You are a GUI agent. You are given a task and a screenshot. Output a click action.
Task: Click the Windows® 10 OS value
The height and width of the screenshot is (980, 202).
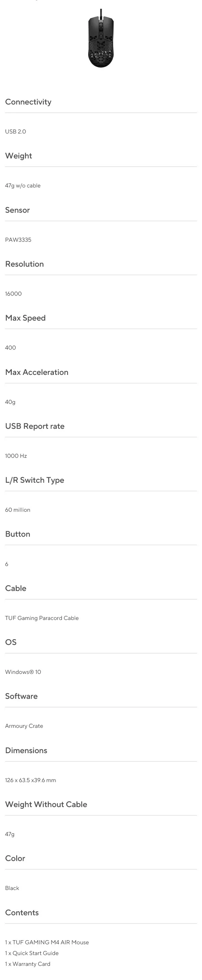(23, 672)
